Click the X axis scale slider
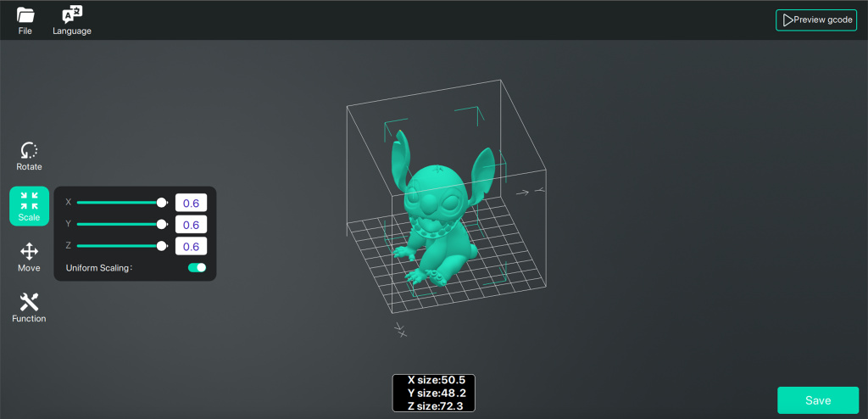Viewport: 868px width, 419px height. click(119, 203)
